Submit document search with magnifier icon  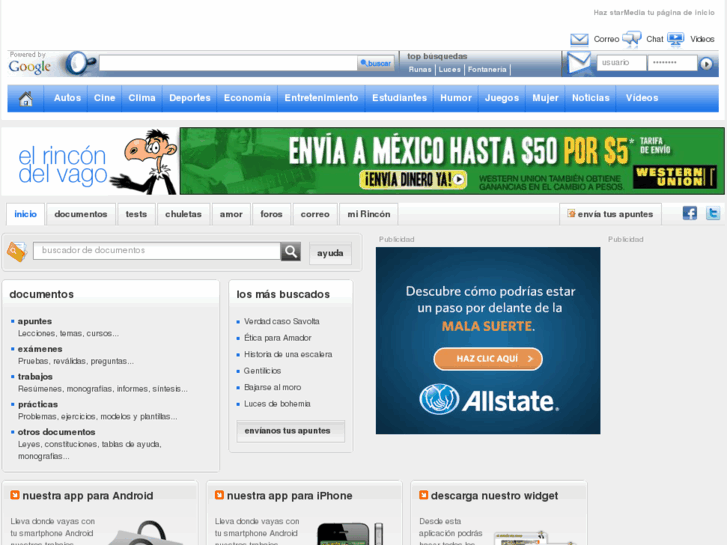click(x=291, y=251)
